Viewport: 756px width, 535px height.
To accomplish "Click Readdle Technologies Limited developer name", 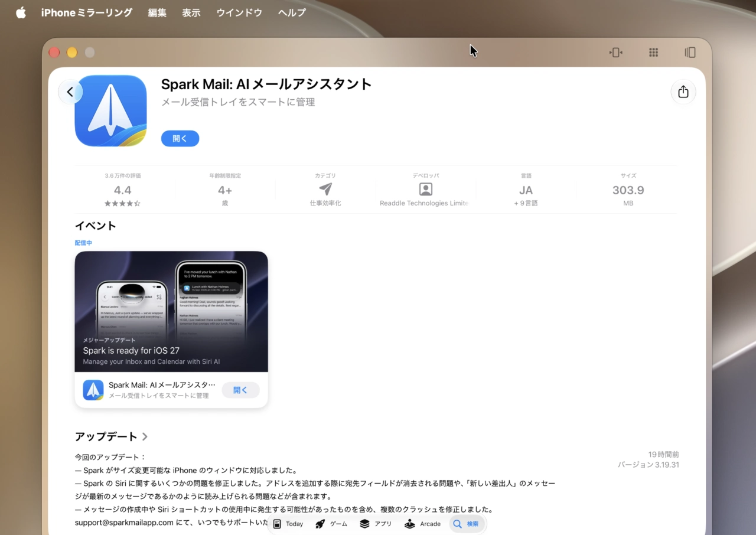I will click(424, 203).
